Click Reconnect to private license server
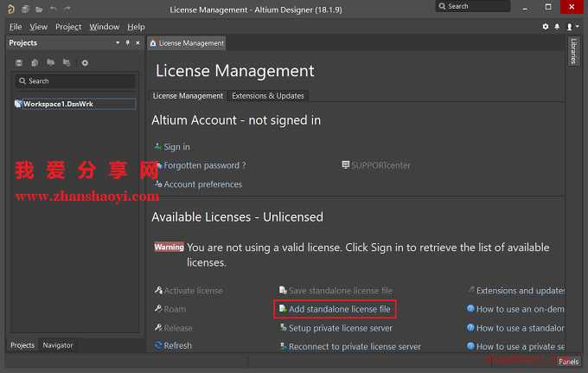588x373 pixels. click(355, 347)
